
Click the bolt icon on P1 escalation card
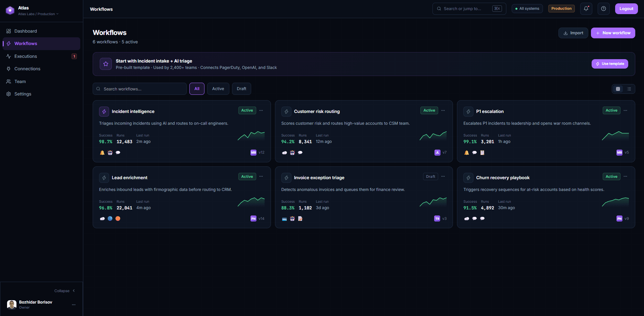pyautogui.click(x=468, y=112)
